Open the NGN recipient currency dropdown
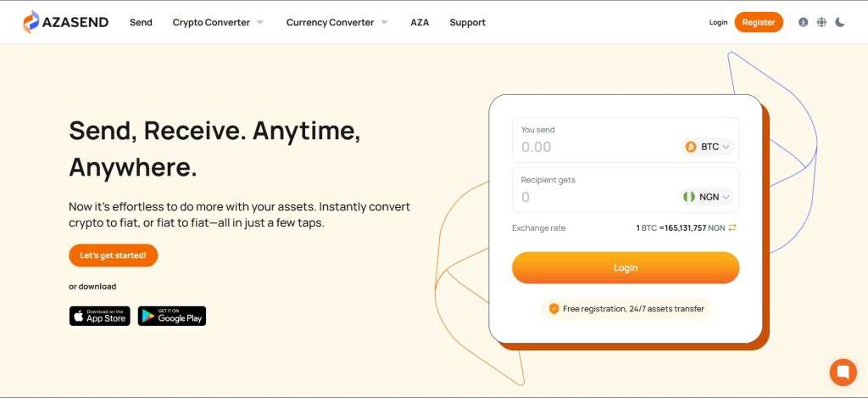Image resolution: width=868 pixels, height=398 pixels. [x=708, y=197]
